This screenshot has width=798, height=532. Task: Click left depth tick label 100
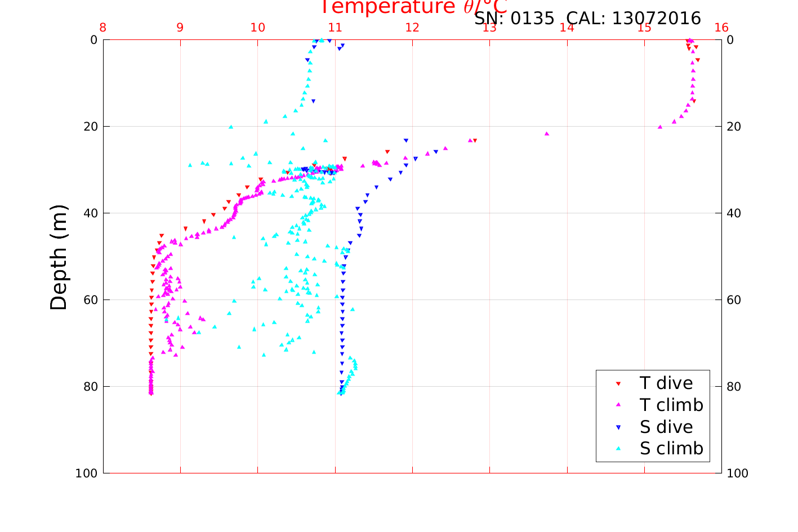(x=86, y=473)
